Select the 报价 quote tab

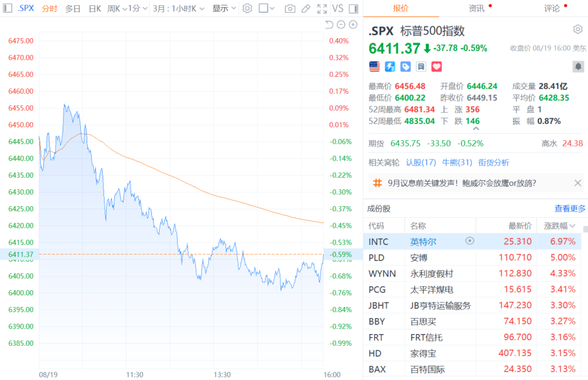point(401,8)
